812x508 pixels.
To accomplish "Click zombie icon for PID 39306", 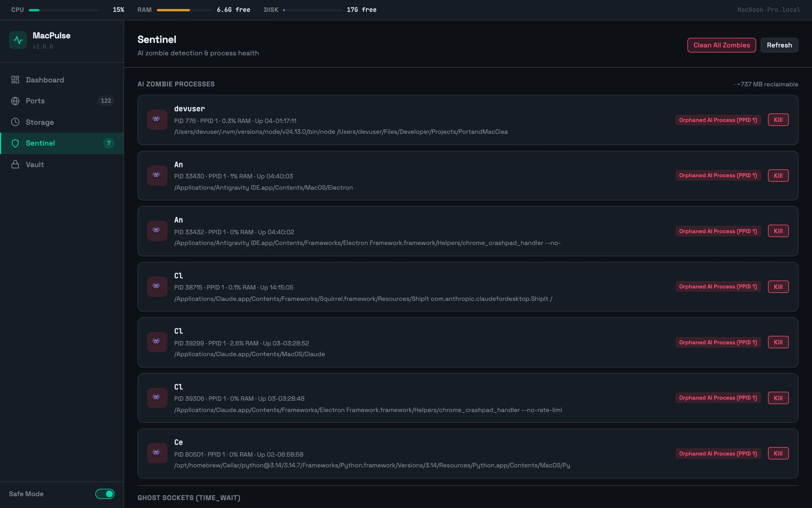I will (x=157, y=398).
